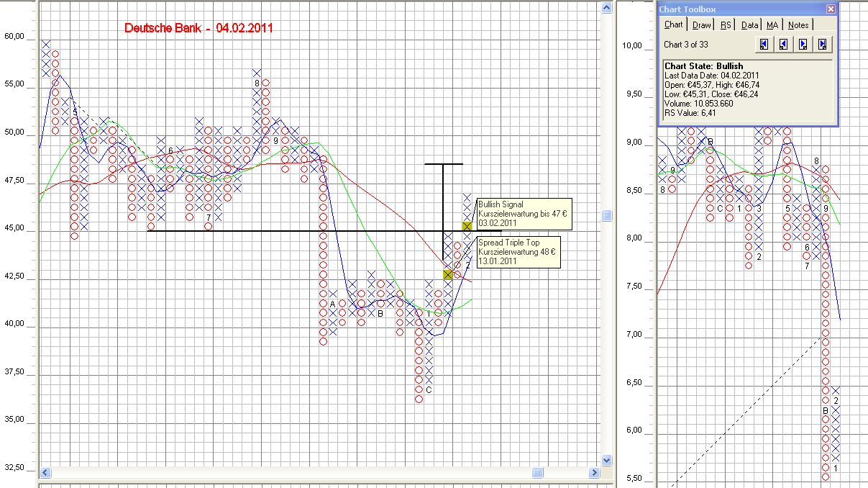
Task: Click 'Last Data Date: 04.02.2011' line
Action: coord(712,75)
